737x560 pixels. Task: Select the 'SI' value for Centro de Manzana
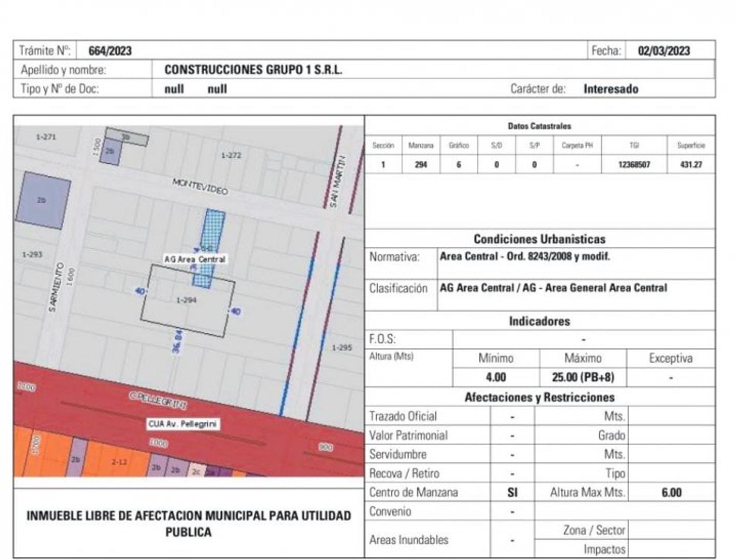tap(512, 493)
